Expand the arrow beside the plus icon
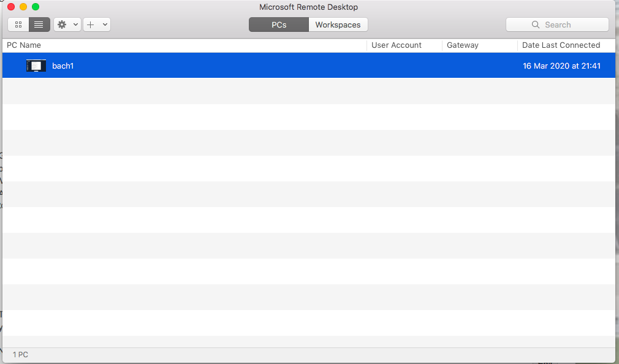This screenshot has width=619, height=364. click(x=105, y=25)
